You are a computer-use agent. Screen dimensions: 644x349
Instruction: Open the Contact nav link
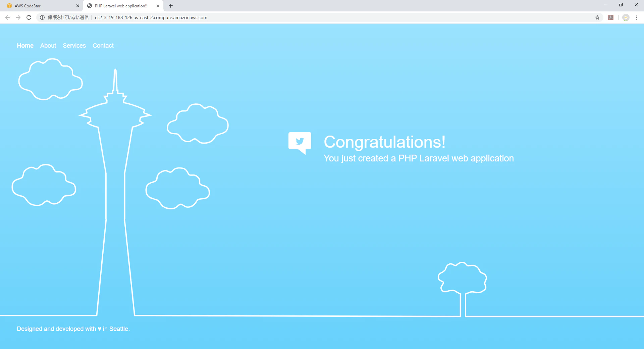coord(103,46)
